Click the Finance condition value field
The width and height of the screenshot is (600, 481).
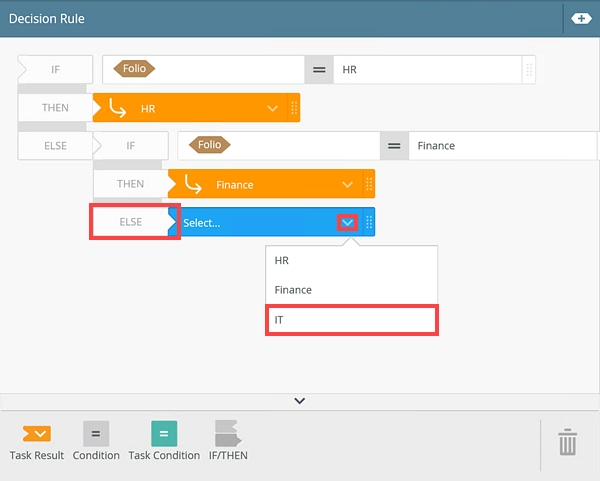[503, 146]
